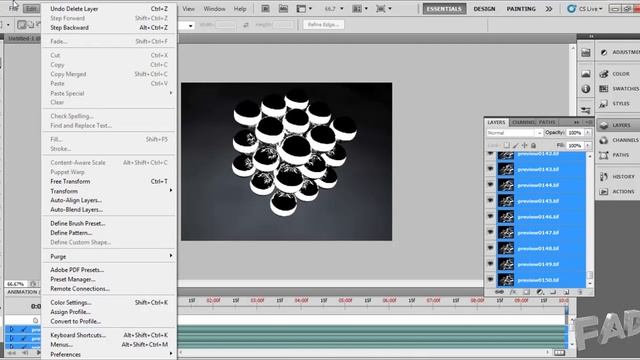Toggle visibility of preview0150.tif layer
640x360 pixels.
coord(490,280)
